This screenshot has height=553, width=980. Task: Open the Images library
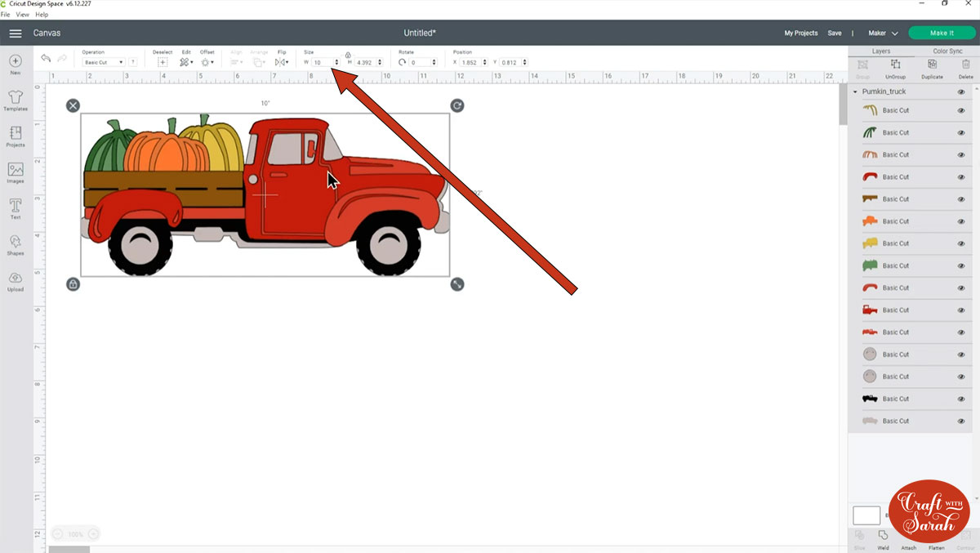click(16, 172)
